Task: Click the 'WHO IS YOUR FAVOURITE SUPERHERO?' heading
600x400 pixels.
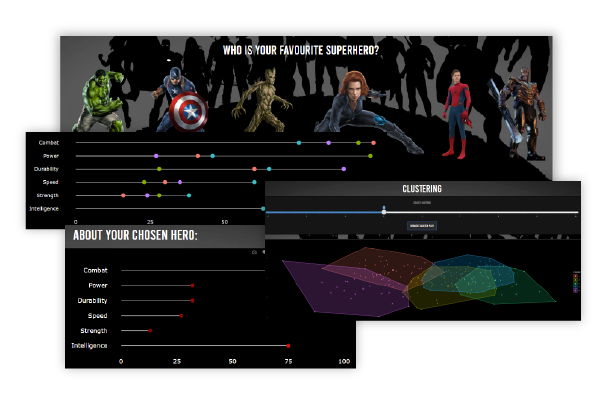Action: coord(301,50)
